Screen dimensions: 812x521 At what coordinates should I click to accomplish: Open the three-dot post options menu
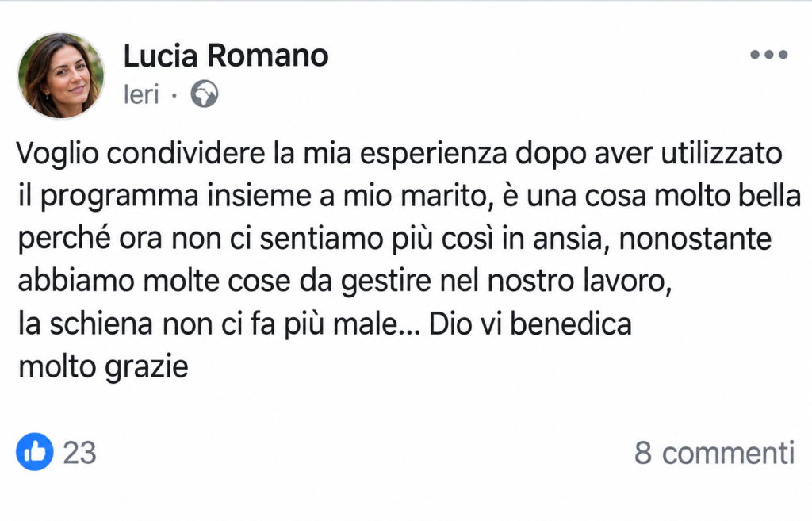pos(769,55)
